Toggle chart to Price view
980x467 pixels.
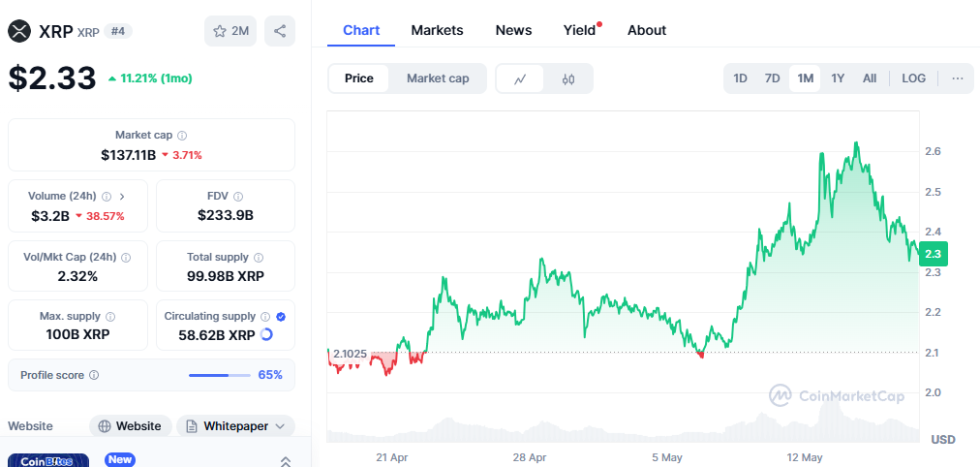[x=358, y=78]
